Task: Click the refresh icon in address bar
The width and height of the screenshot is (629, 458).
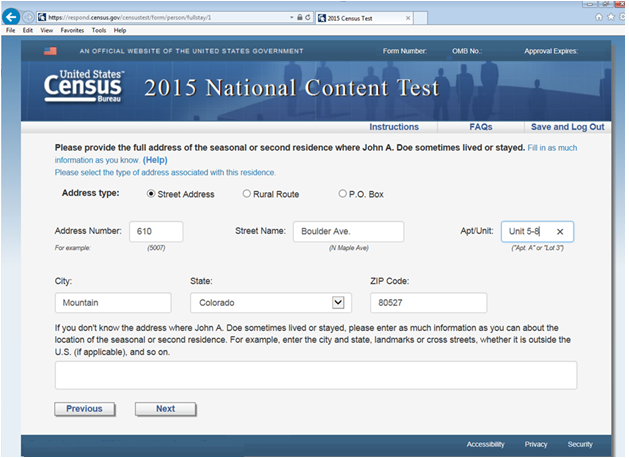Action: tap(308, 17)
